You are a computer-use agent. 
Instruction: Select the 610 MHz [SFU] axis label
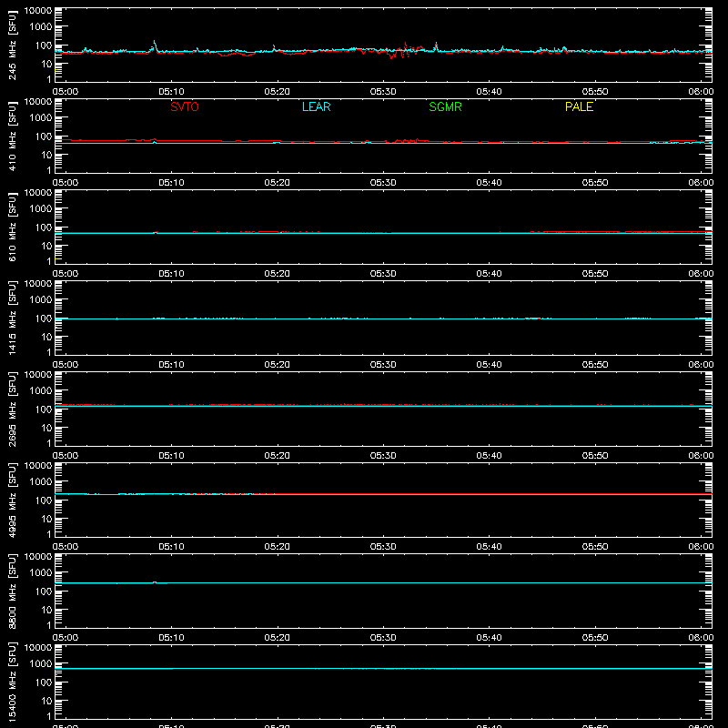12,227
